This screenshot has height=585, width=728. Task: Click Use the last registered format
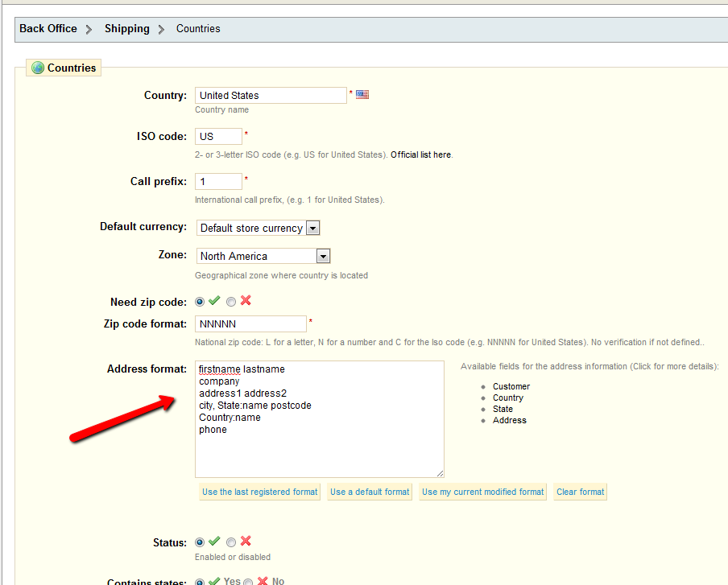(x=260, y=492)
